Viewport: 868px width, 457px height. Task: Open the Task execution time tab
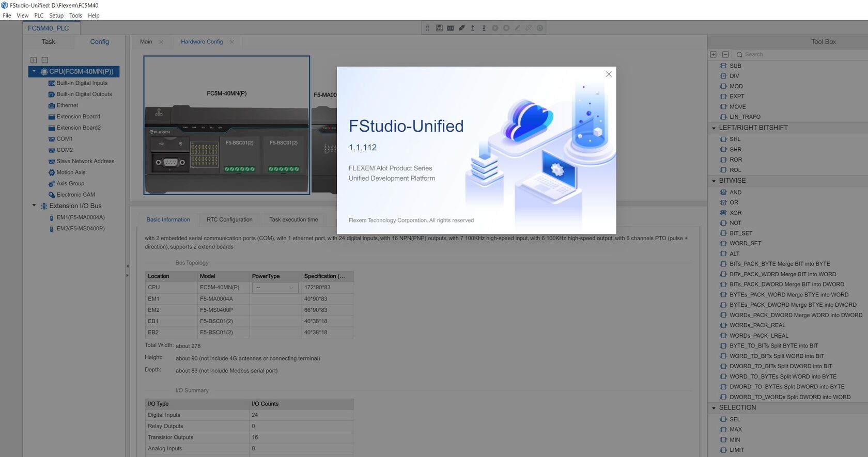293,219
